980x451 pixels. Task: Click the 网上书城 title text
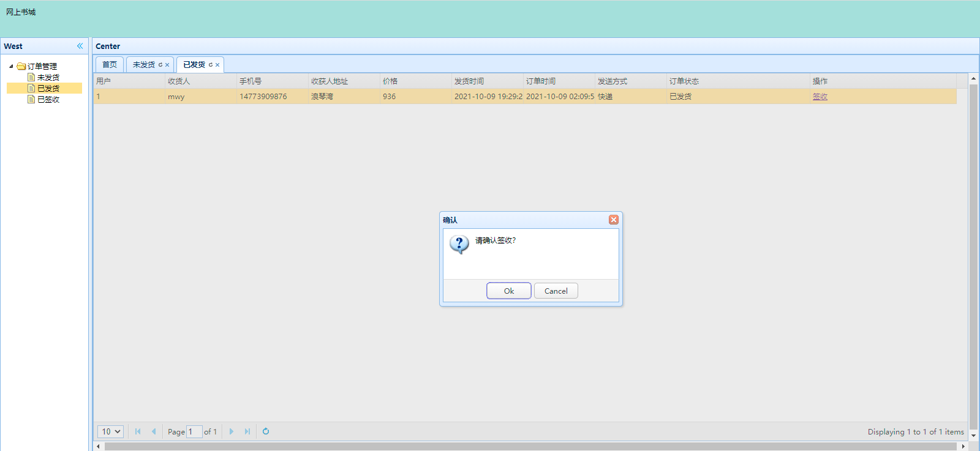[x=21, y=12]
